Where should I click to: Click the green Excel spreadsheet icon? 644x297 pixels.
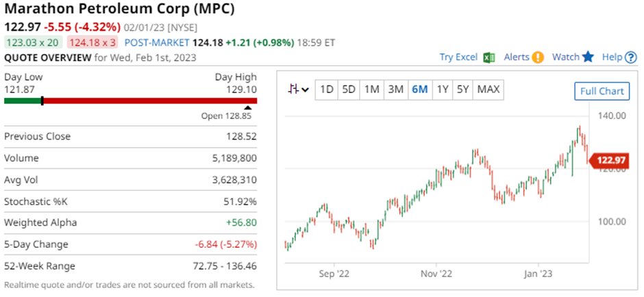point(488,57)
